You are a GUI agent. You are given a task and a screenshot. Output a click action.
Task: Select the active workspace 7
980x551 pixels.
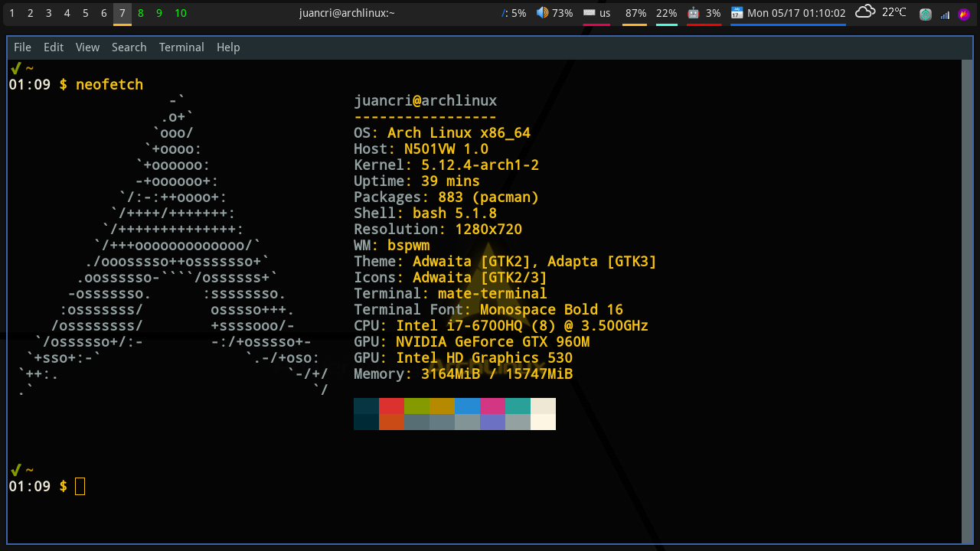pyautogui.click(x=122, y=13)
